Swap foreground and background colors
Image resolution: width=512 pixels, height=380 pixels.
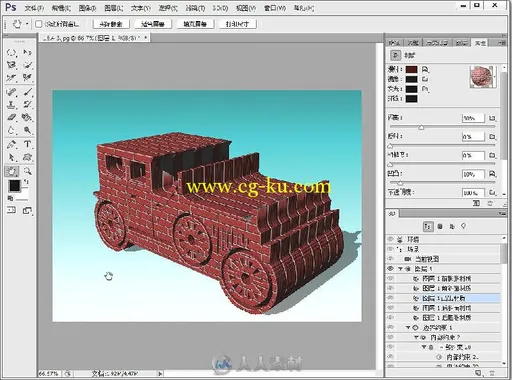pos(27,182)
